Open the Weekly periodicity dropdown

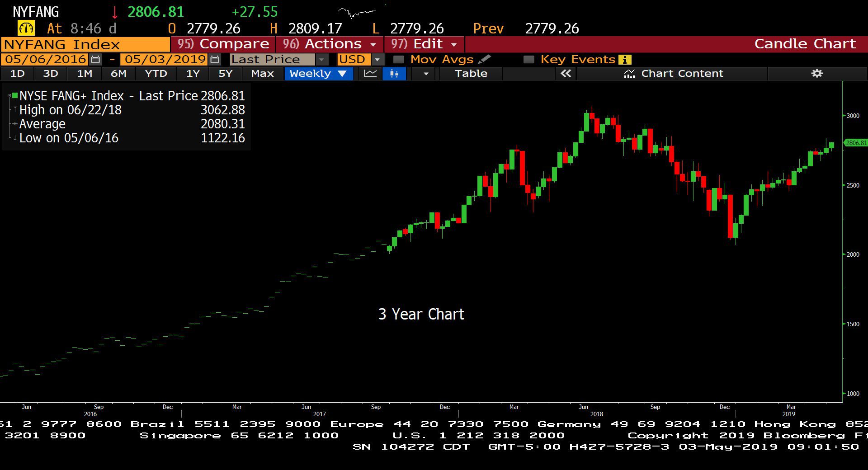point(343,74)
